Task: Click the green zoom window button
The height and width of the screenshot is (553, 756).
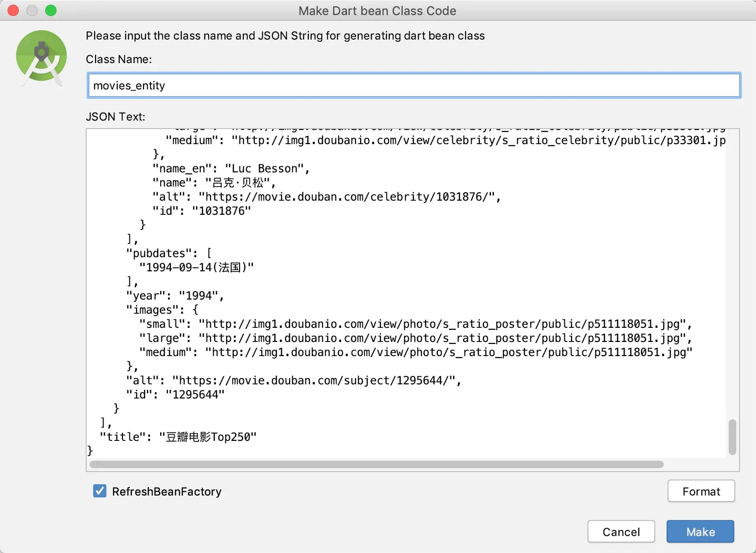Action: pos(51,10)
